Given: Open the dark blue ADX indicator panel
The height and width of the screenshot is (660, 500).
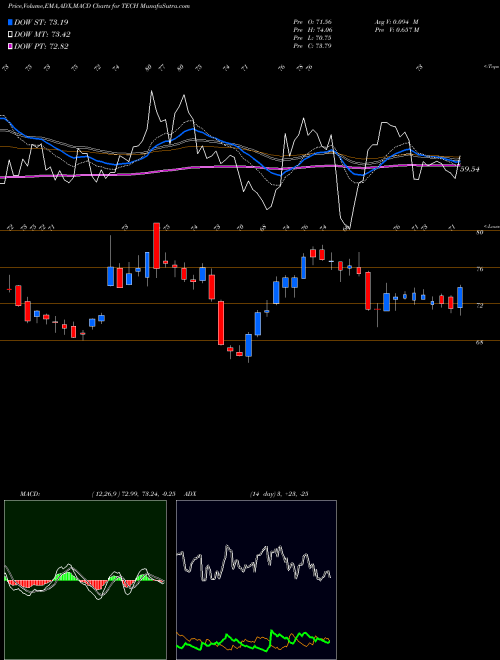Looking at the screenshot, I should [256, 580].
